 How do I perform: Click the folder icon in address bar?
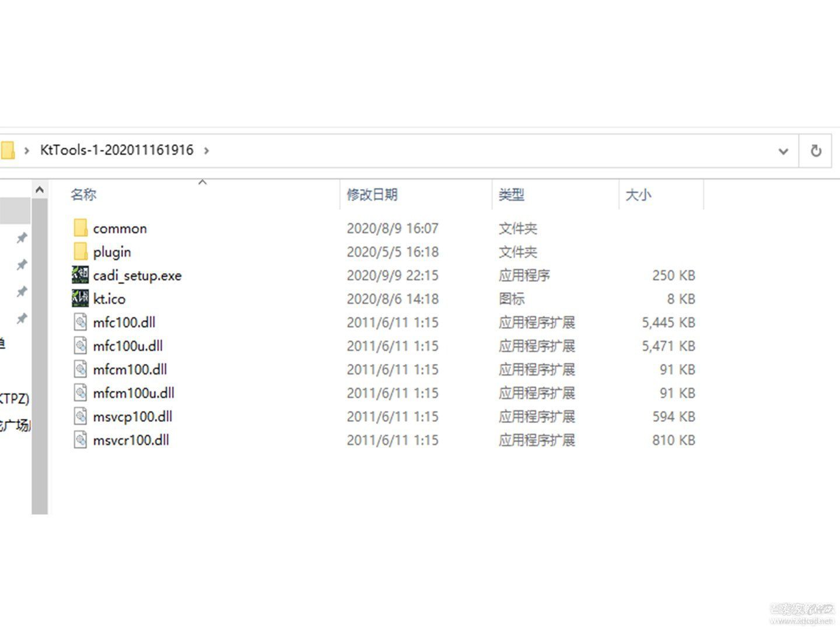(x=8, y=150)
